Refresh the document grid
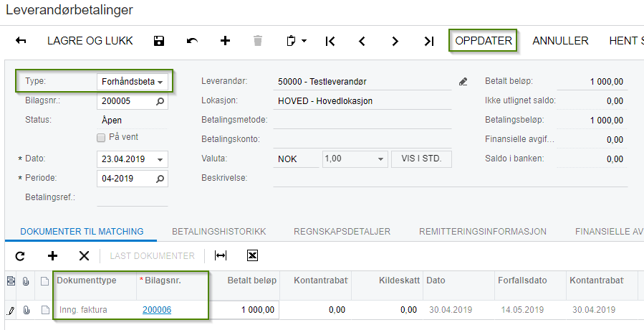 pos(19,255)
